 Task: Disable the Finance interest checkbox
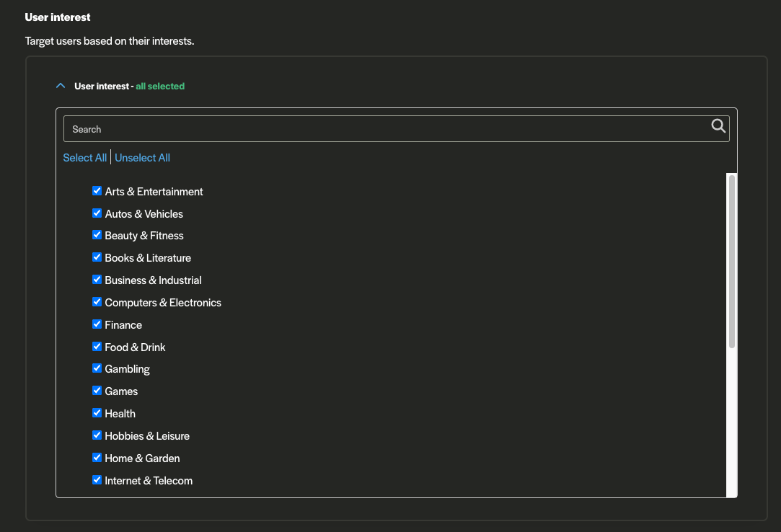click(97, 324)
